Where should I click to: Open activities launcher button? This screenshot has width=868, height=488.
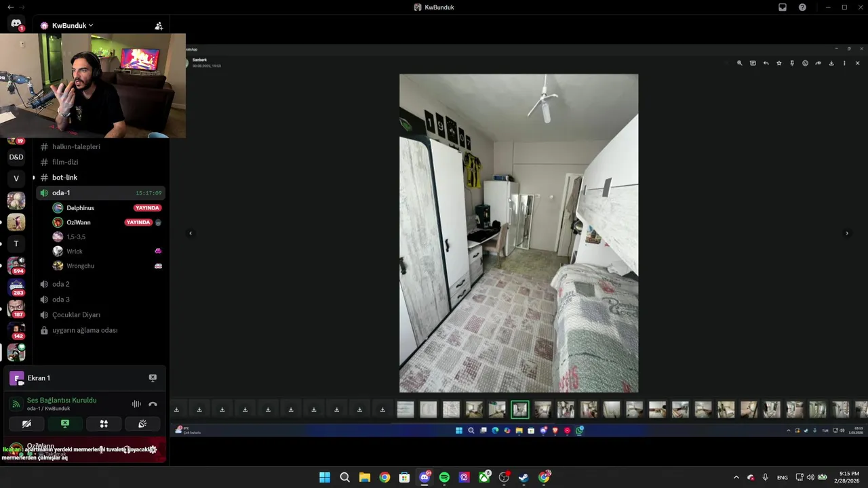click(x=104, y=424)
